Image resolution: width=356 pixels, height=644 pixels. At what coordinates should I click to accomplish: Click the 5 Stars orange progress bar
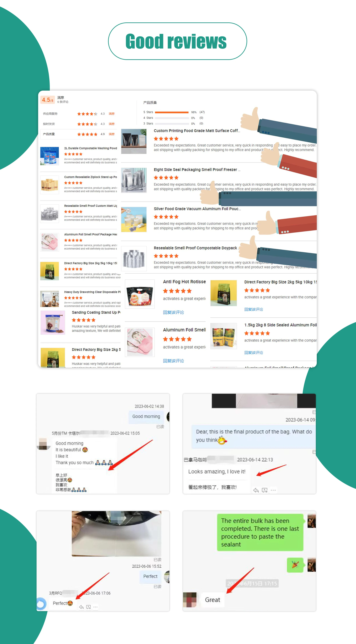pos(172,112)
